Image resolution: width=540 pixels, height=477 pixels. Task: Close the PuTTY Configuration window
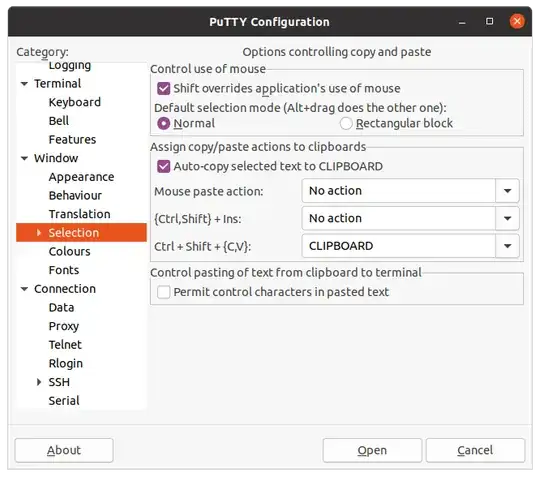[517, 21]
